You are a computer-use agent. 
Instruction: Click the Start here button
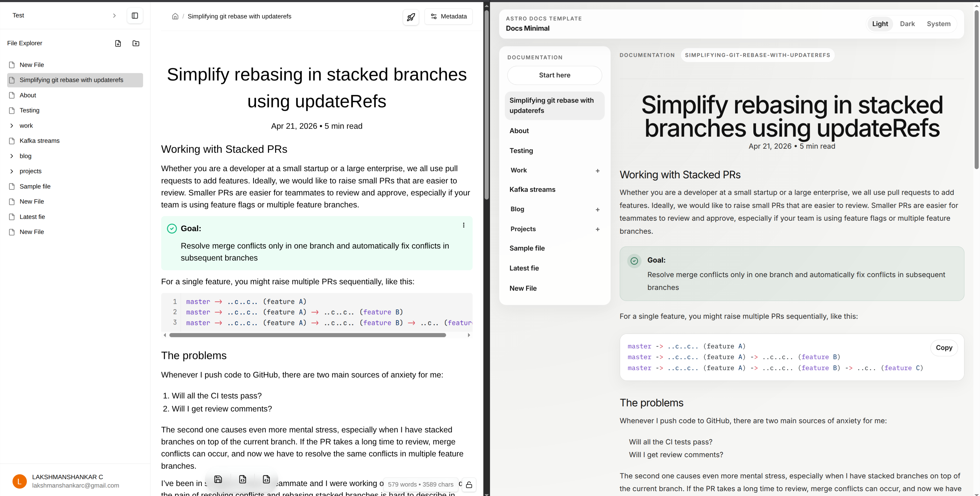click(x=554, y=75)
